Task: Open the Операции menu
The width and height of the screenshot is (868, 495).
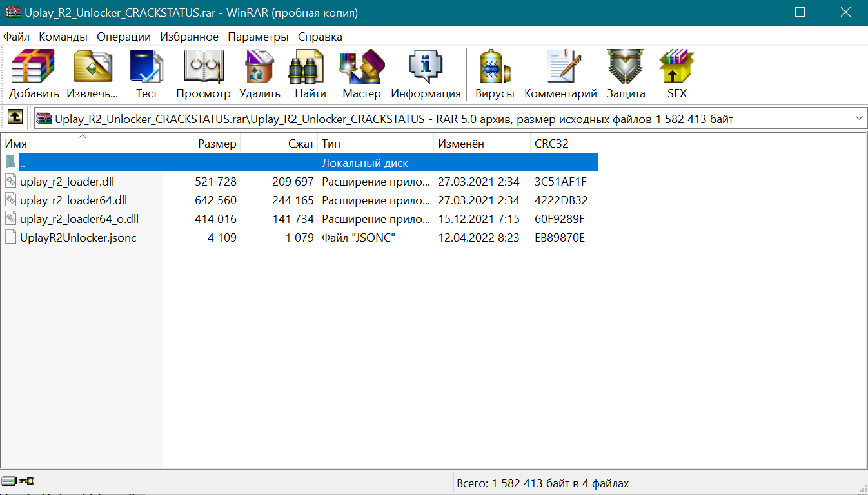Action: 124,37
